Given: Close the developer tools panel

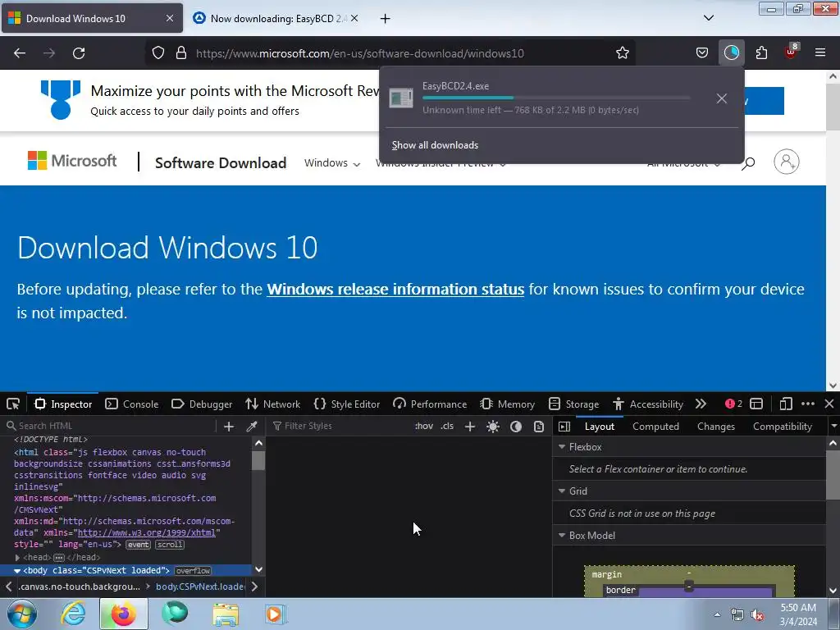Looking at the screenshot, I should click(x=829, y=404).
